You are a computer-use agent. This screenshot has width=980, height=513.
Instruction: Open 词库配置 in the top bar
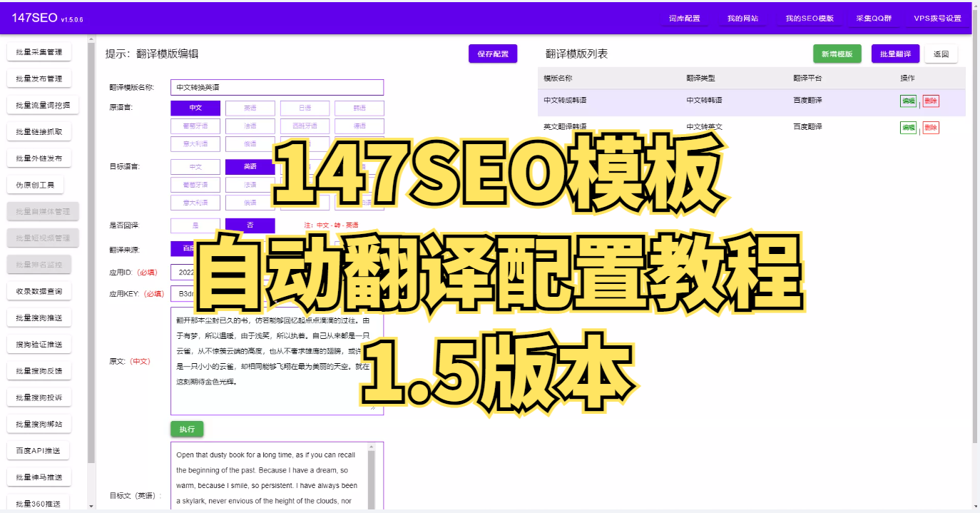(684, 19)
